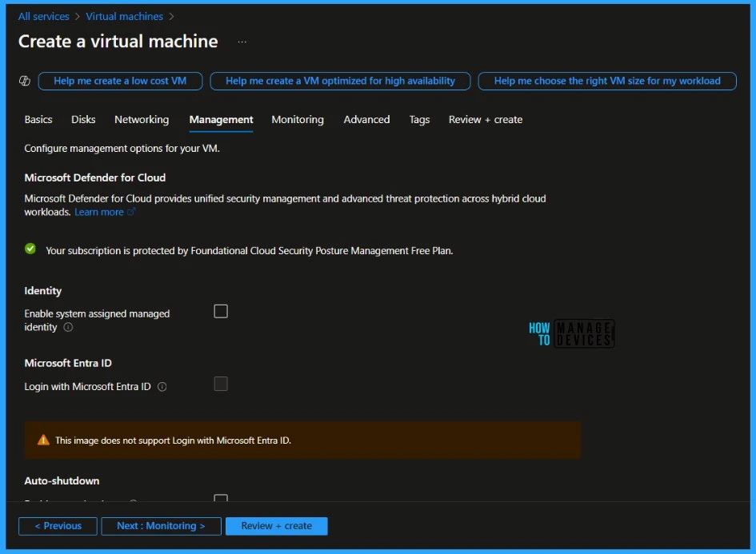Click the Identity section heading

pos(43,291)
